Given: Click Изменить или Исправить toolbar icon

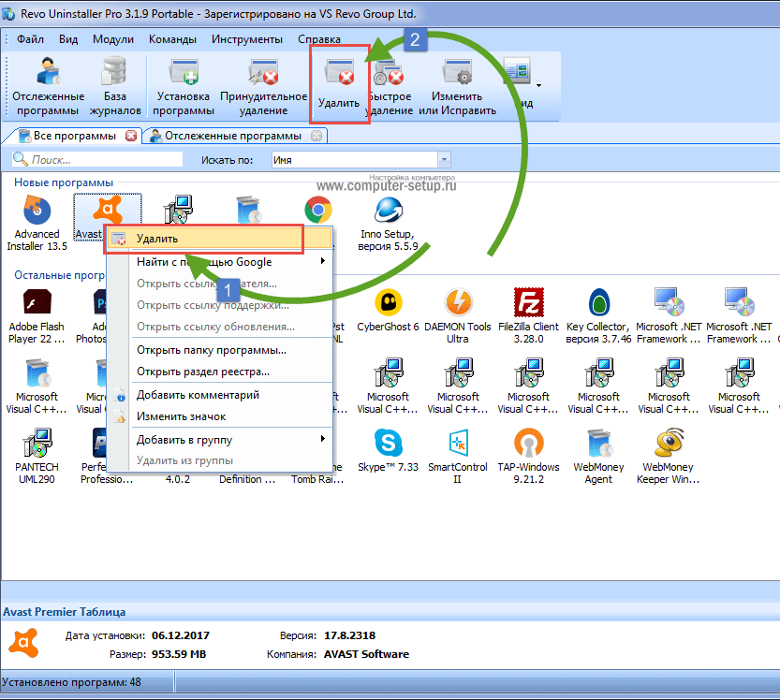Looking at the screenshot, I should [x=457, y=86].
